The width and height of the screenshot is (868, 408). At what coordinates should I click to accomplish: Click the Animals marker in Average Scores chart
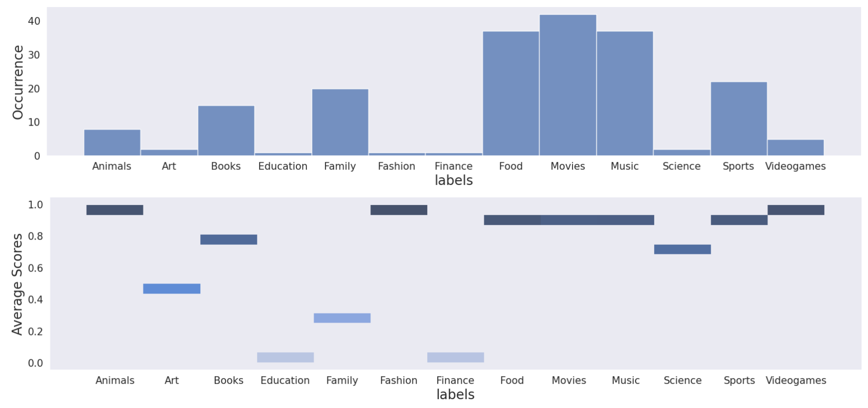point(115,210)
